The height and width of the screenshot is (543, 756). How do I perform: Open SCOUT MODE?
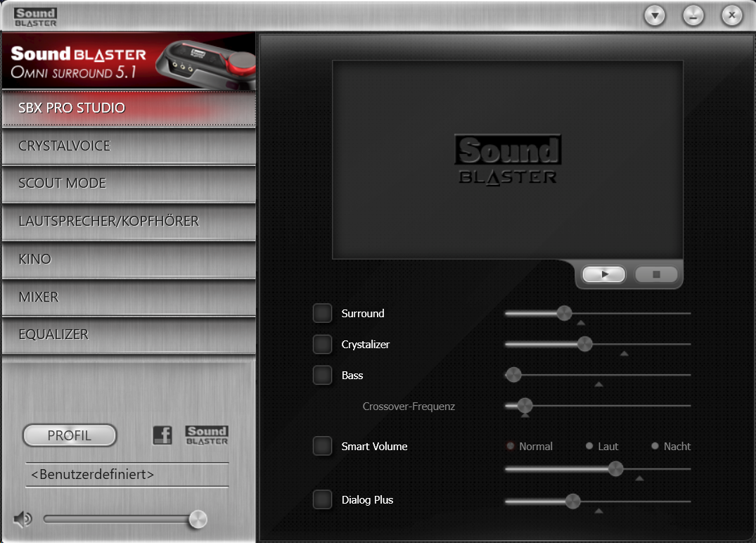coord(129,184)
